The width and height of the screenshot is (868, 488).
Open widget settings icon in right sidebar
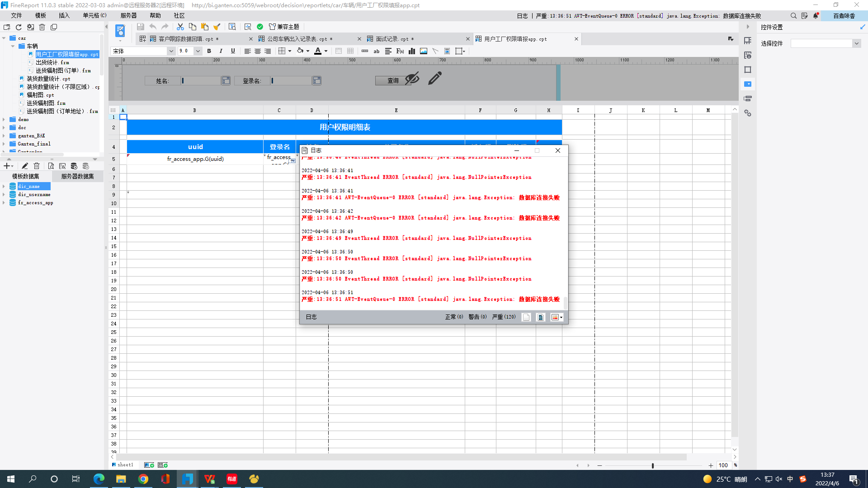(748, 84)
